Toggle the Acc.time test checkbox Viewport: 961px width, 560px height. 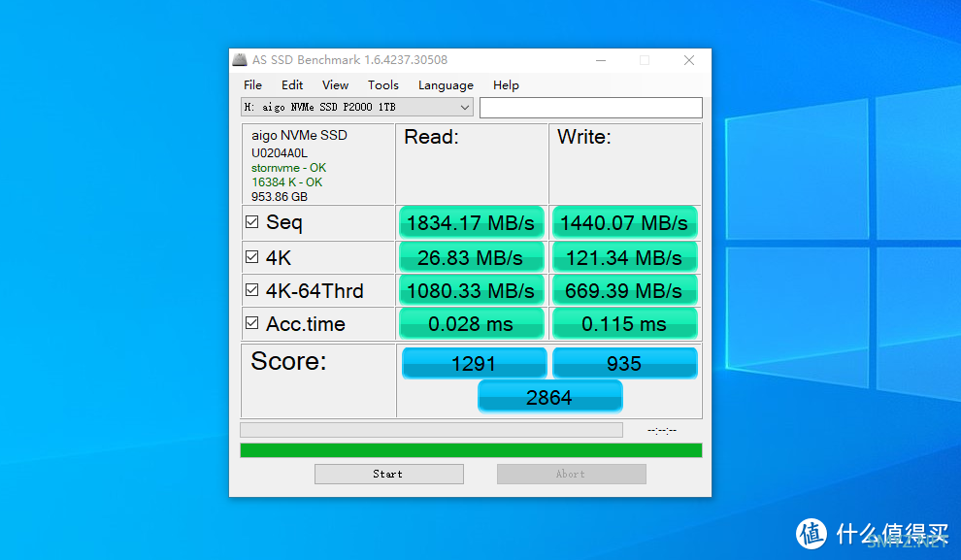click(251, 323)
